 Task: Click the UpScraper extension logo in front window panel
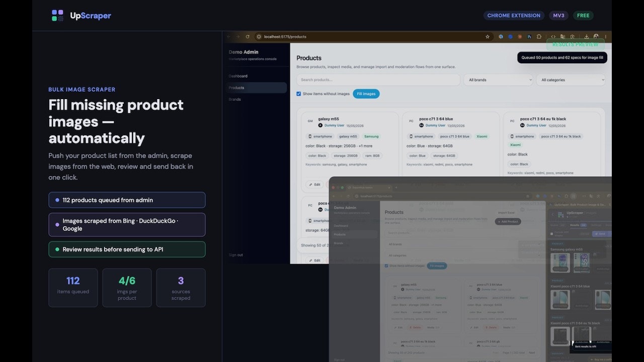561,214
